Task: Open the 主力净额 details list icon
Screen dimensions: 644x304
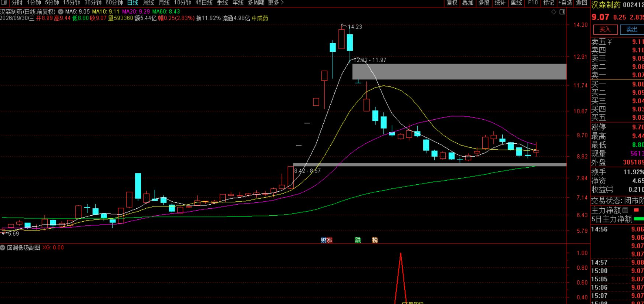Action: pos(626,210)
